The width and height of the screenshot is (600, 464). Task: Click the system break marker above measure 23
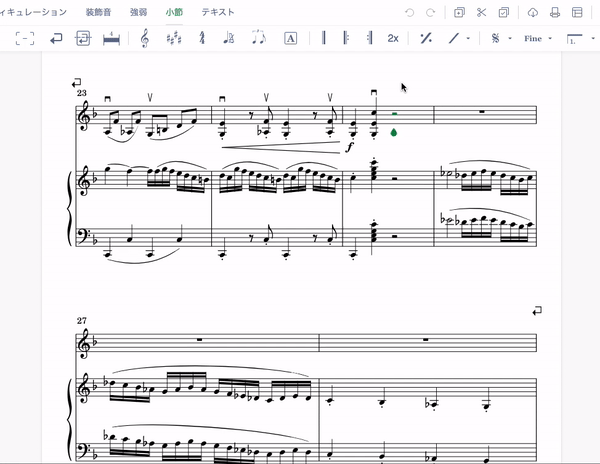[77, 83]
